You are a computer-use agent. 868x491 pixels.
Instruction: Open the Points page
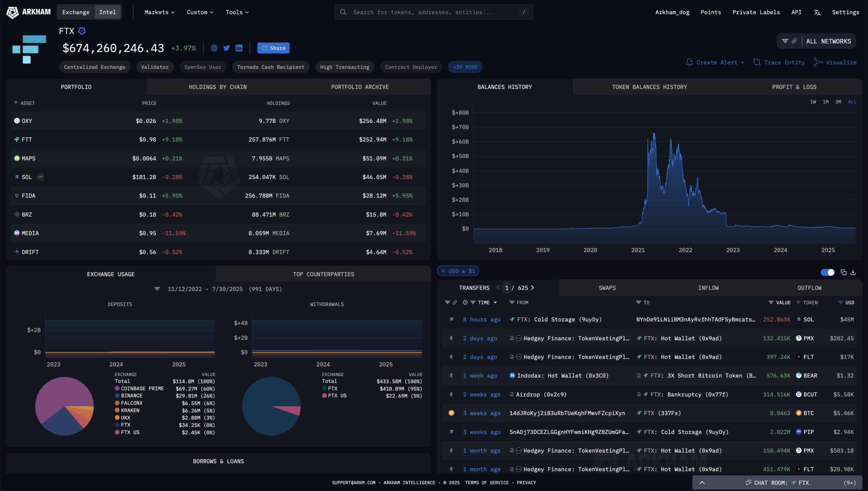(711, 12)
